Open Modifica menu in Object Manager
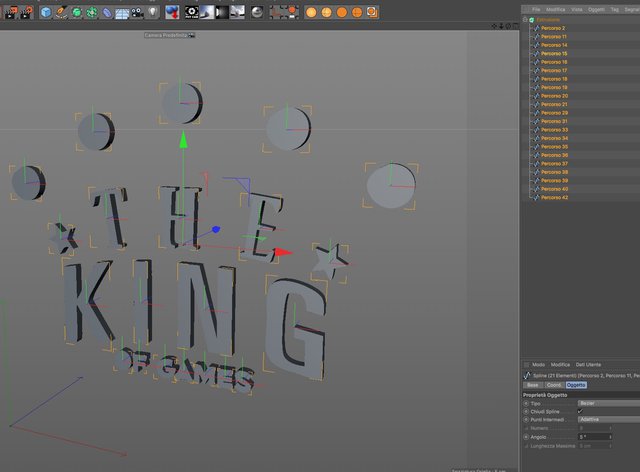Screen dimensions: 640x472 tap(556, 9)
